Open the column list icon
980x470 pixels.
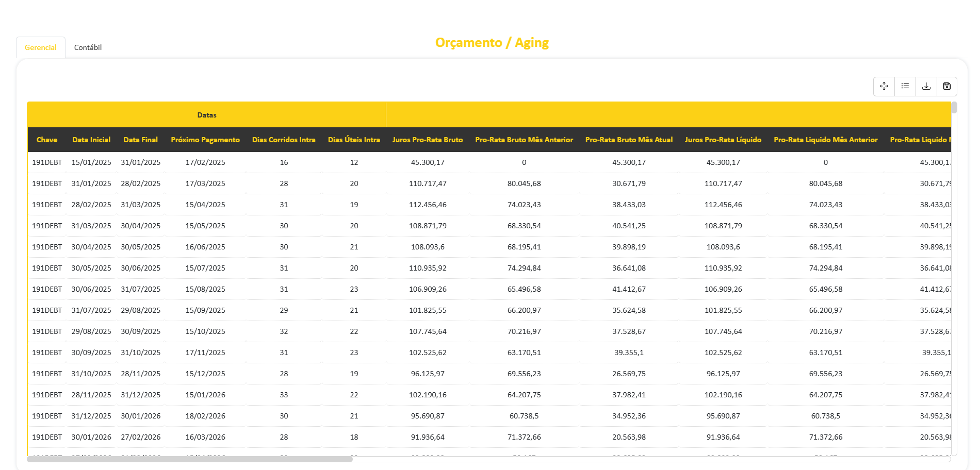[905, 86]
